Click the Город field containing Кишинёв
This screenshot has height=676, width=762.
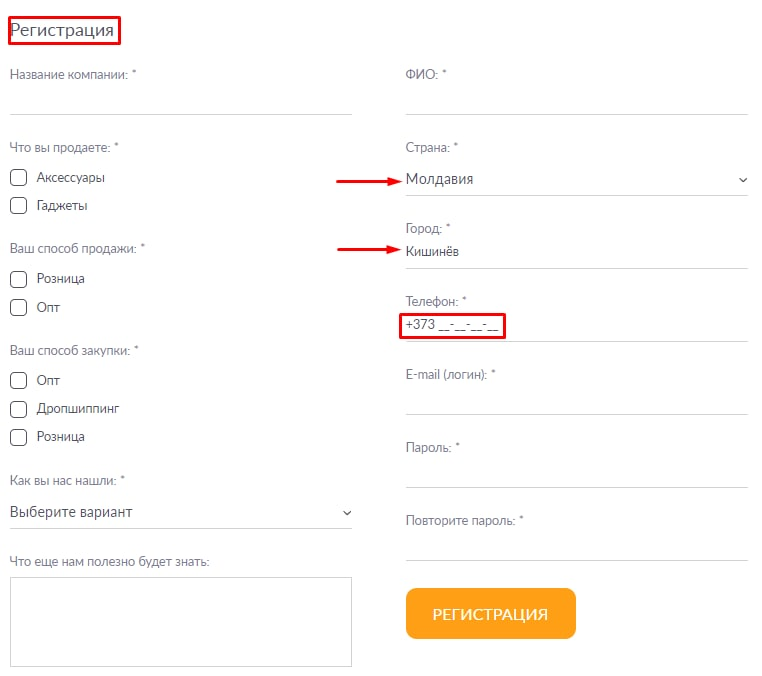[x=576, y=252]
